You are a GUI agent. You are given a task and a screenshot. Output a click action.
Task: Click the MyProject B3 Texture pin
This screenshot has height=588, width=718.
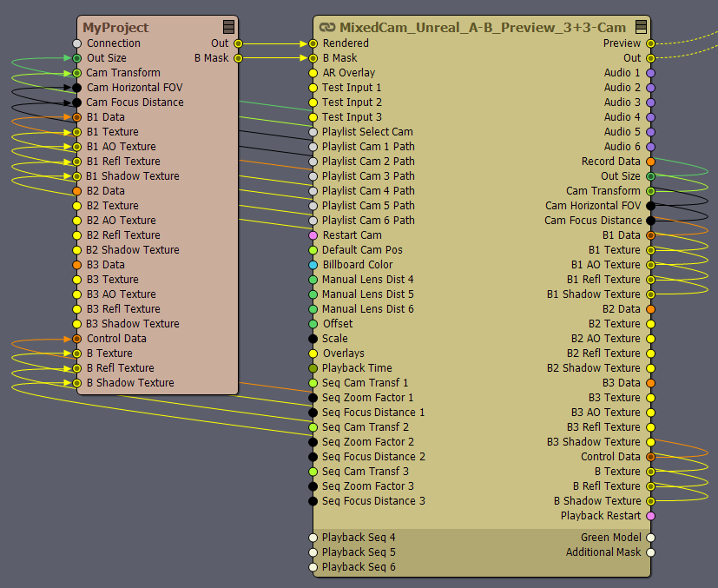tap(77, 280)
